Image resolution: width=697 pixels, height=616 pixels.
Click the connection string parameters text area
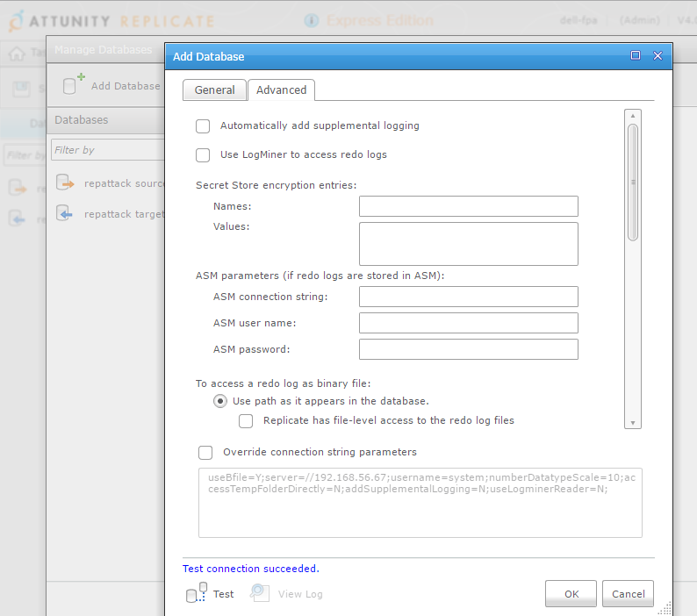click(420, 503)
